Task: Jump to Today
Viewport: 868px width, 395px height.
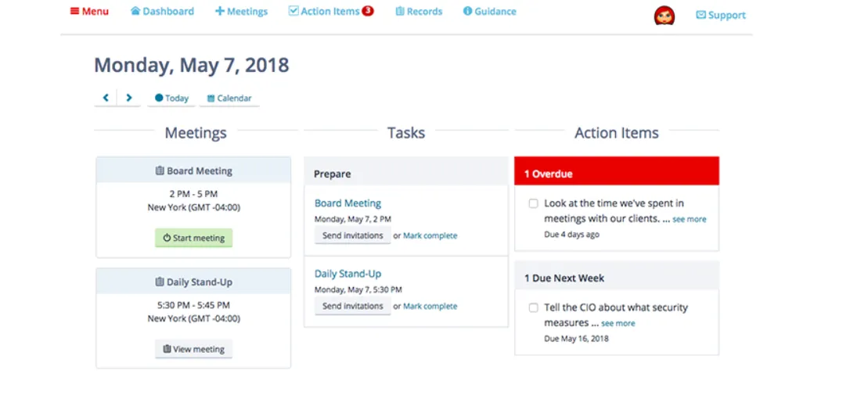Action: [x=171, y=98]
